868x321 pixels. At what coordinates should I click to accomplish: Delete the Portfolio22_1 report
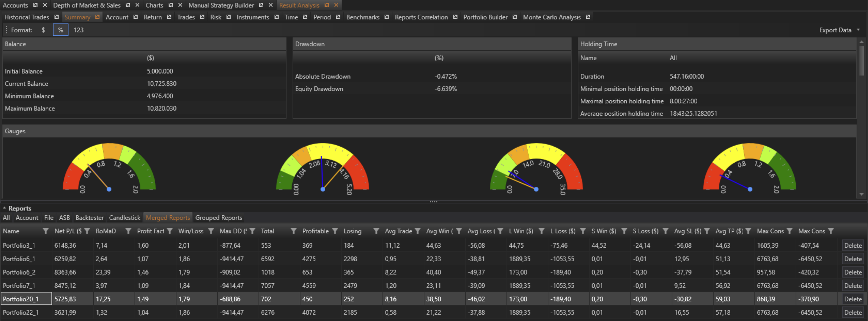tap(853, 312)
